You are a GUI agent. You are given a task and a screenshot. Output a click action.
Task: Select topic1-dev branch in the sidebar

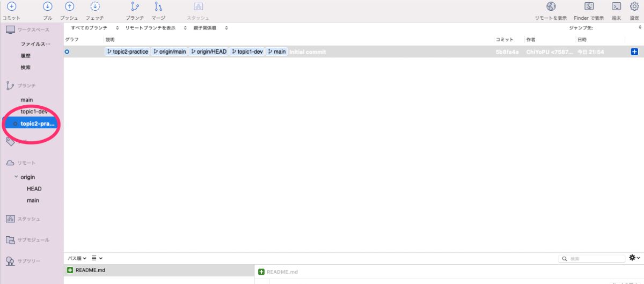tap(34, 112)
